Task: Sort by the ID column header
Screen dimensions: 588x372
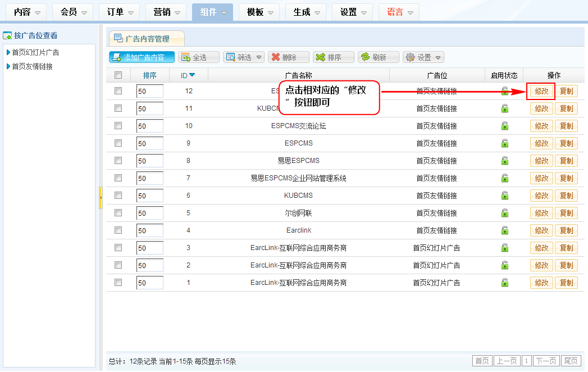Action: (188, 75)
